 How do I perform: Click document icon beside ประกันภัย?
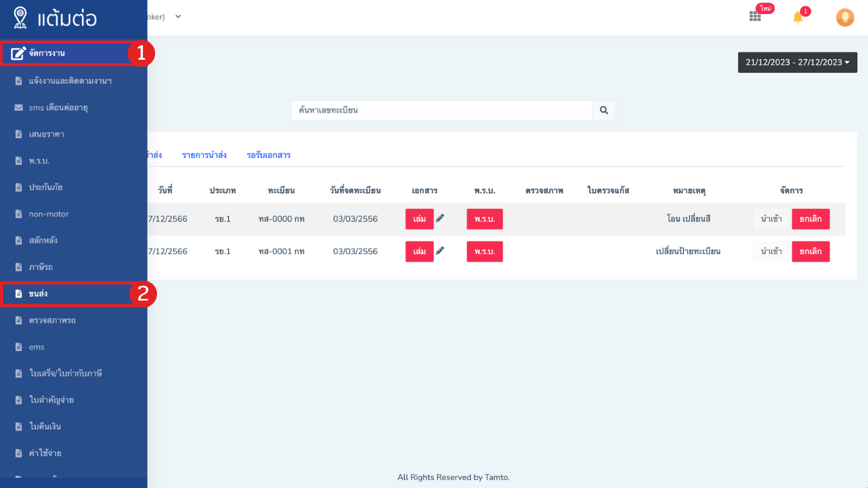coord(18,187)
